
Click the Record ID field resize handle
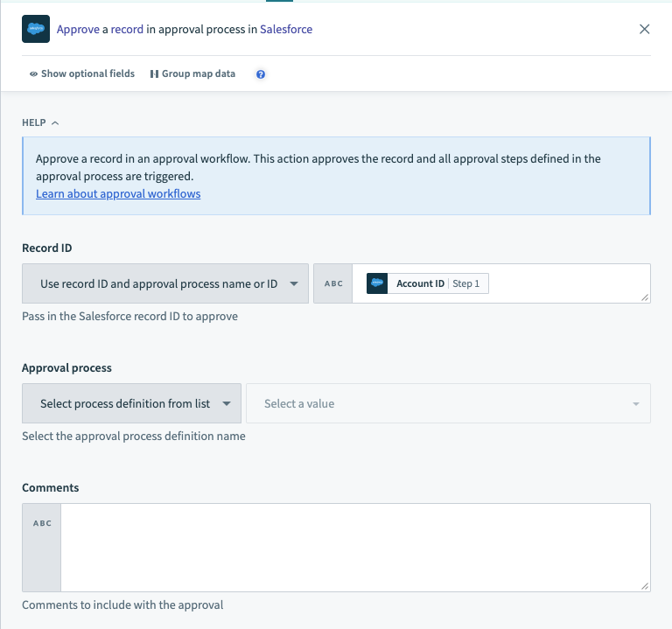[645, 297]
